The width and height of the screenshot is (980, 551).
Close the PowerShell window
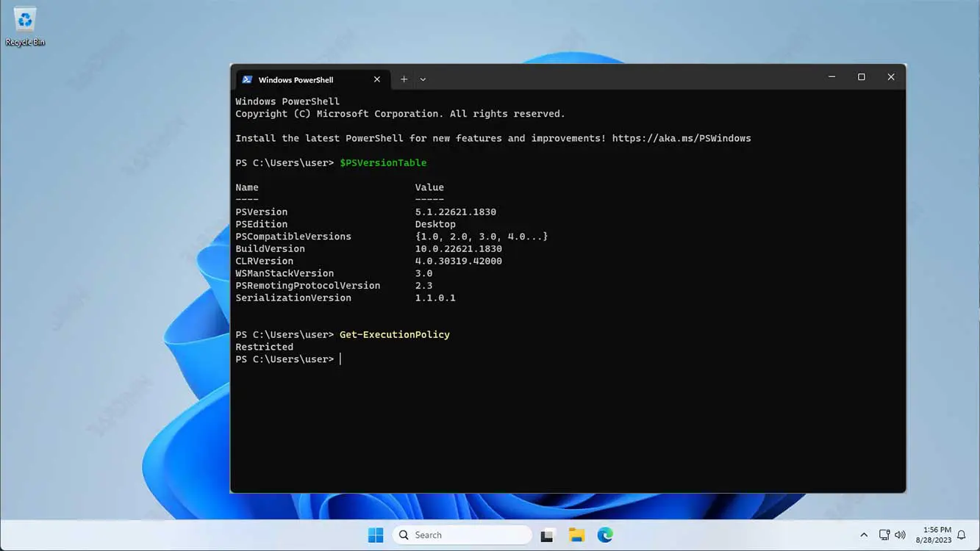coord(891,77)
